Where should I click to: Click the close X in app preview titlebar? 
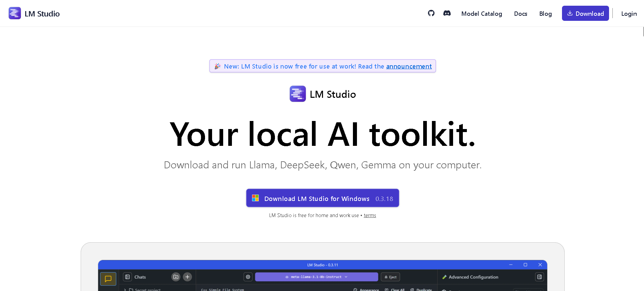coord(540,265)
